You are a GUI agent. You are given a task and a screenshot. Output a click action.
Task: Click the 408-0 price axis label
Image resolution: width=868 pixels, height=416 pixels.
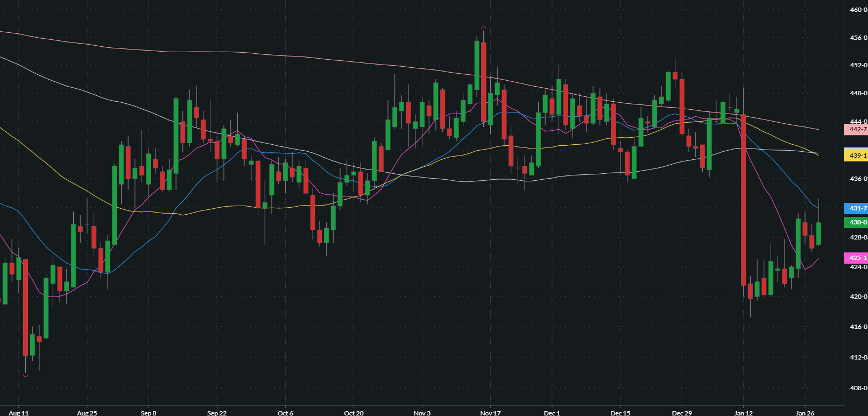[x=858, y=387]
